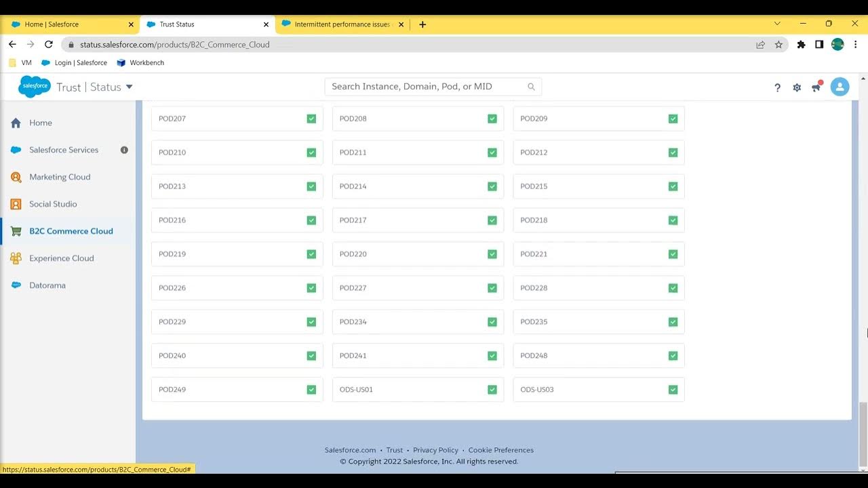Screen dimensions: 868x488
Task: Click the POD227 instance label
Action: [x=353, y=288]
